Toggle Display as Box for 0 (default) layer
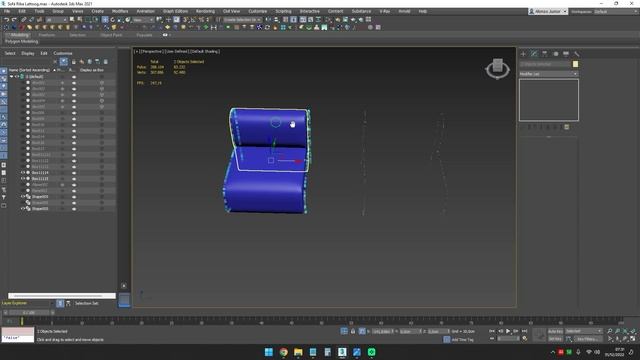 pos(102,76)
